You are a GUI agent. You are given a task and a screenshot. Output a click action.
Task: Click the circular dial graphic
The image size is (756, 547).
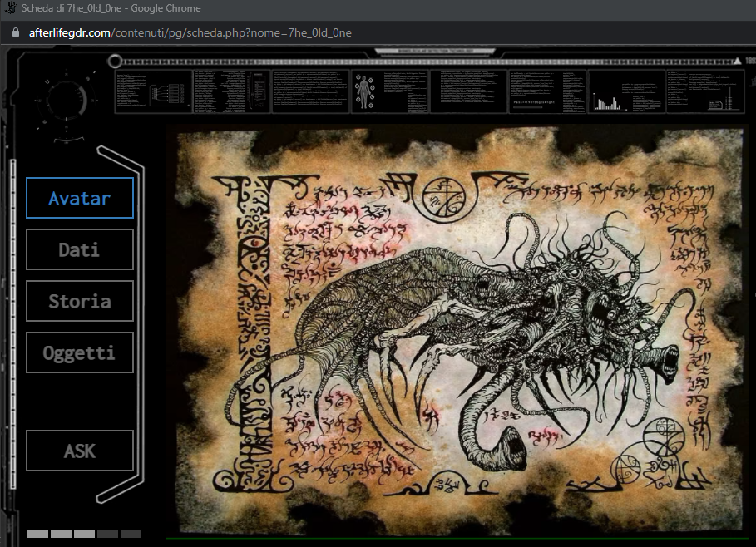67,101
